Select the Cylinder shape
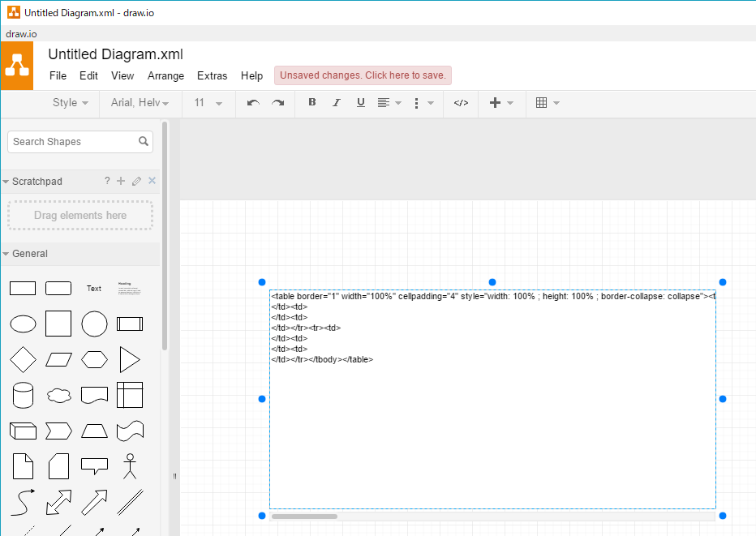The image size is (756, 536). click(23, 395)
